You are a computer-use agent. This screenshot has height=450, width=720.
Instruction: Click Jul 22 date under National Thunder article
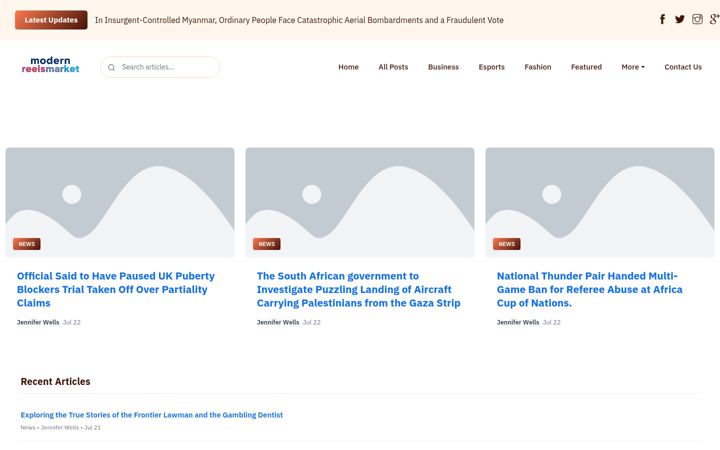[551, 322]
